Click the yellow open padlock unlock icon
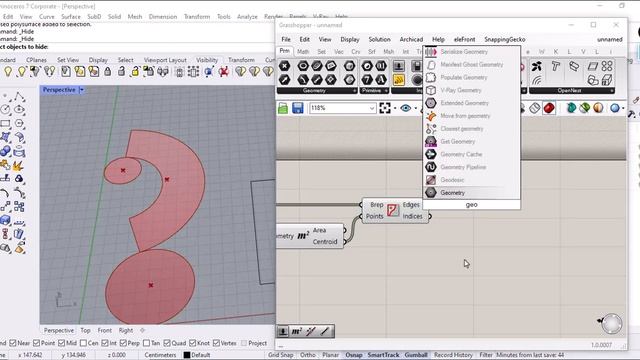Viewport: 640px width, 360px height. tap(135, 72)
